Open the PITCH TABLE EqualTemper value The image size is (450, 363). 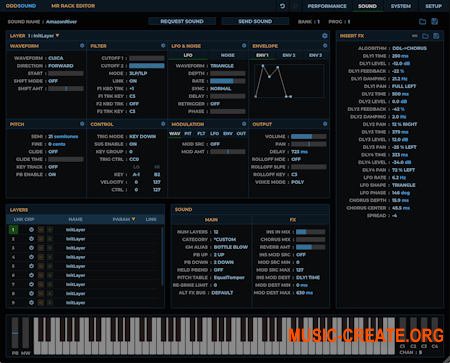pyautogui.click(x=229, y=277)
